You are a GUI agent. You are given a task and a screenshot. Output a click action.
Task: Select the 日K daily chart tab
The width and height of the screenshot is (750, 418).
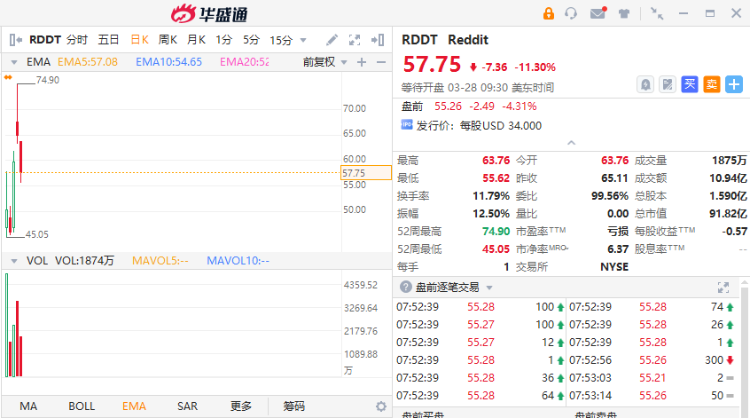(139, 40)
